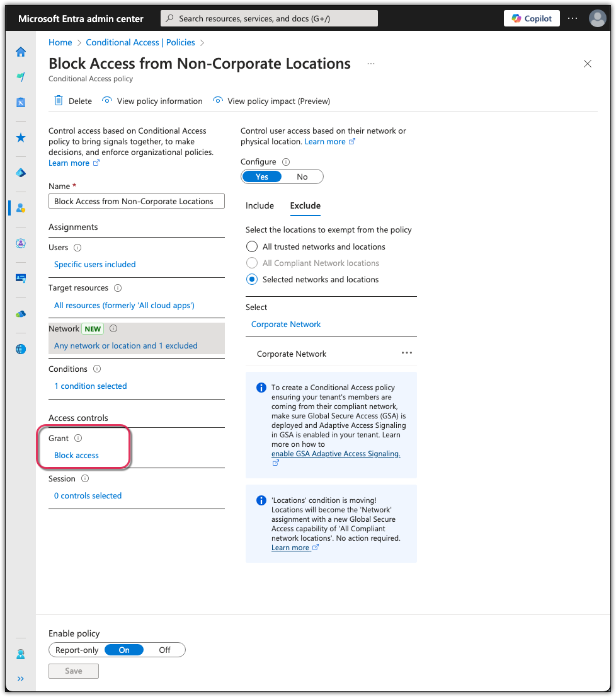Click the search resources box
Screen dimensions: 616x697
click(269, 19)
